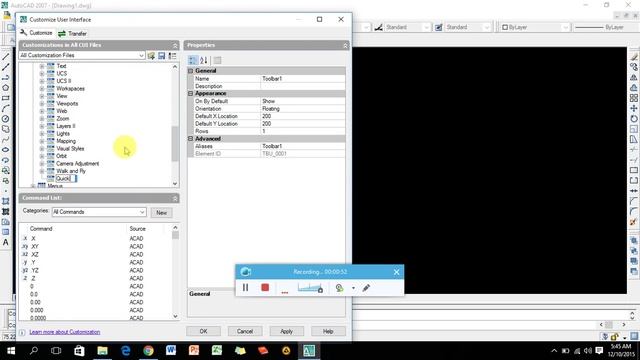
Task: Select the Array tool in modify toolbar
Action: (x=633, y=98)
